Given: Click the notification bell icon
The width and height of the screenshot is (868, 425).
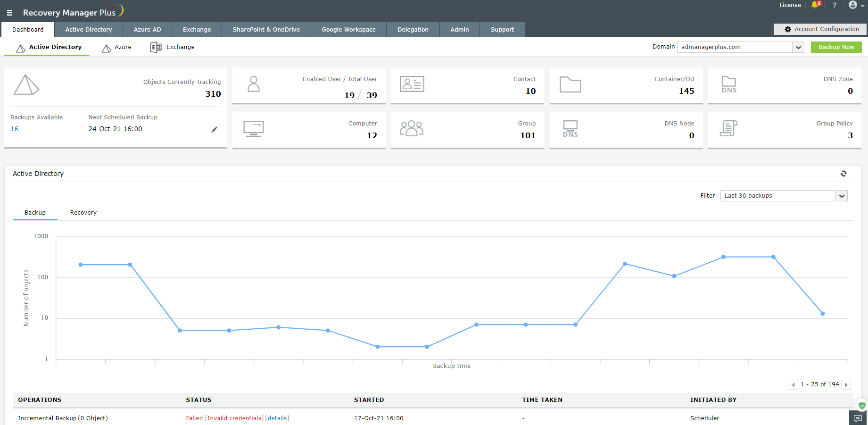Looking at the screenshot, I should coord(815,6).
